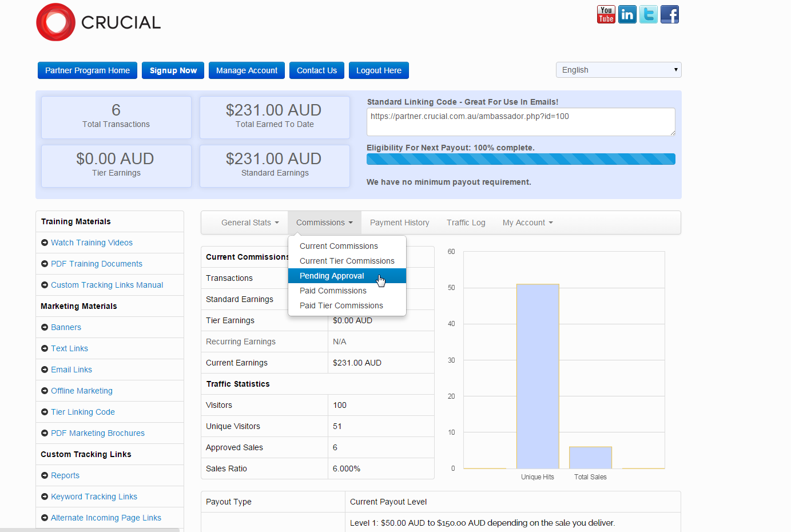Click the Logout Here button

[379, 70]
